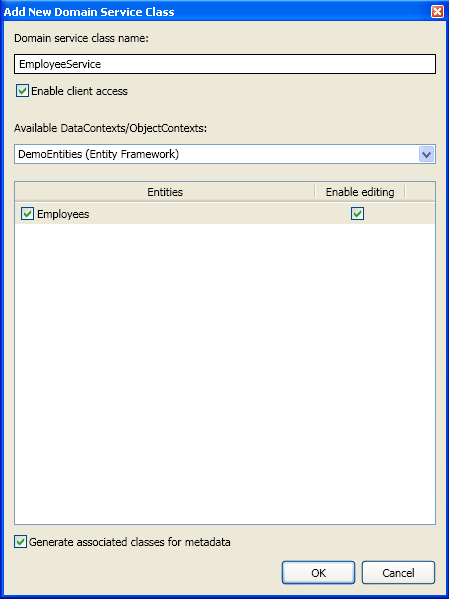Uncheck the Employees entity checkbox
The width and height of the screenshot is (449, 599).
click(x=27, y=214)
